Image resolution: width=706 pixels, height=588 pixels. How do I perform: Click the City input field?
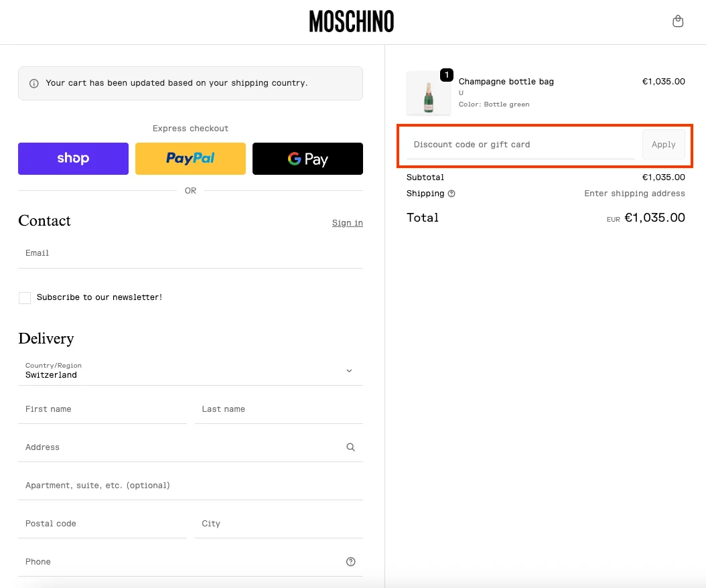(x=279, y=523)
